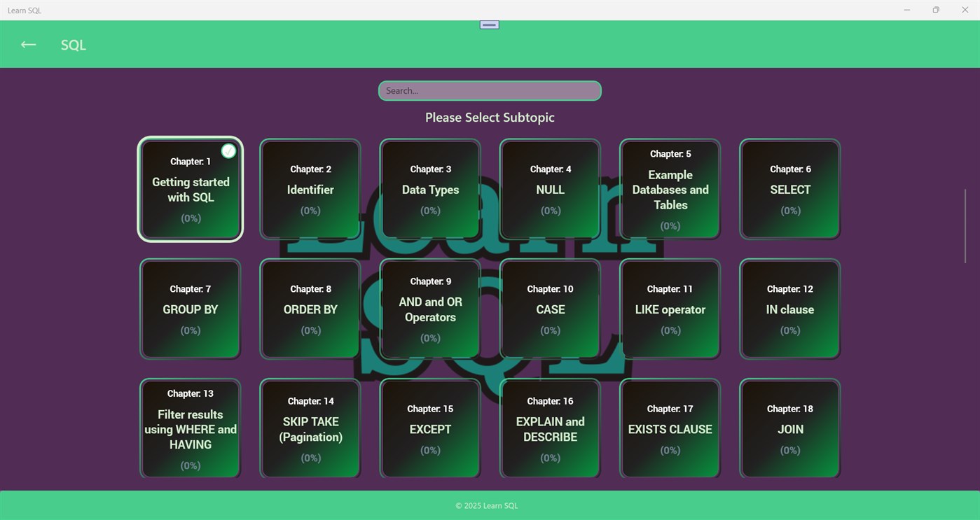
Task: Open AND and OR Operators chapter
Action: coord(430,309)
